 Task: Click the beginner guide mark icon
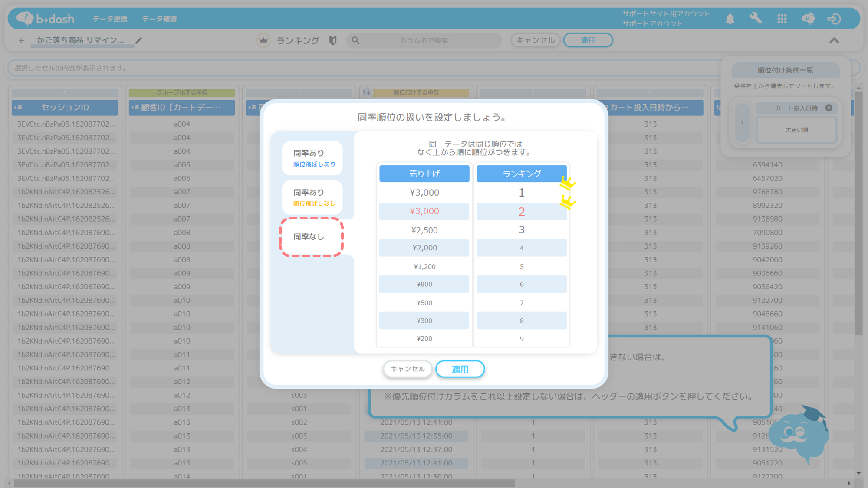(333, 40)
